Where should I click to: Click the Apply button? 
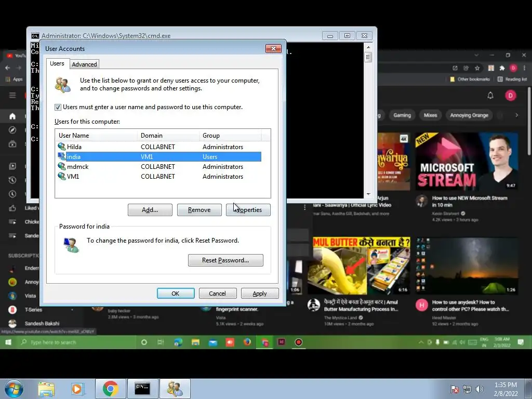(260, 294)
